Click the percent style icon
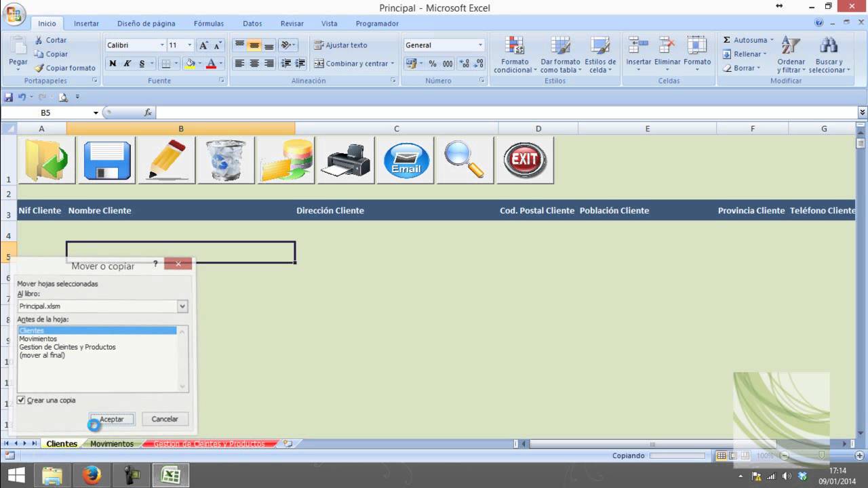This screenshot has width=868, height=488. (433, 64)
